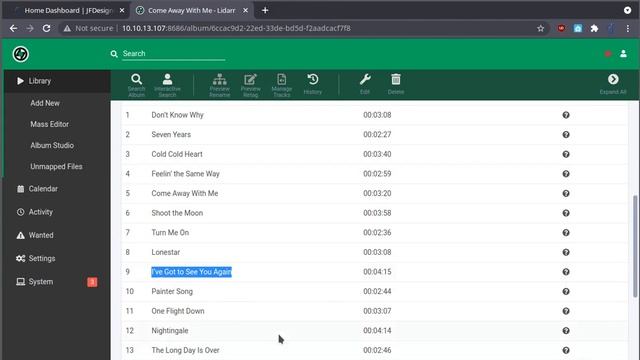
Task: Click the page vertical scrollbar
Action: pos(635,247)
